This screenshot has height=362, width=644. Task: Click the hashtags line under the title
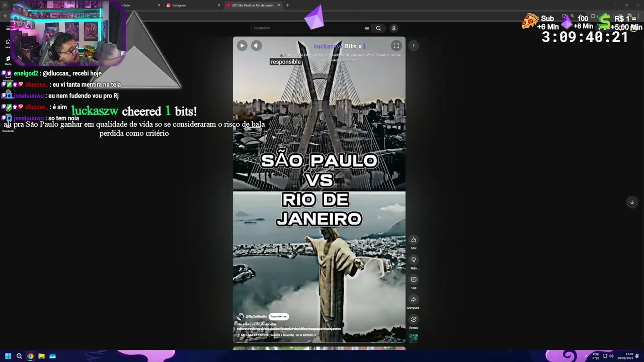pyautogui.click(x=289, y=329)
